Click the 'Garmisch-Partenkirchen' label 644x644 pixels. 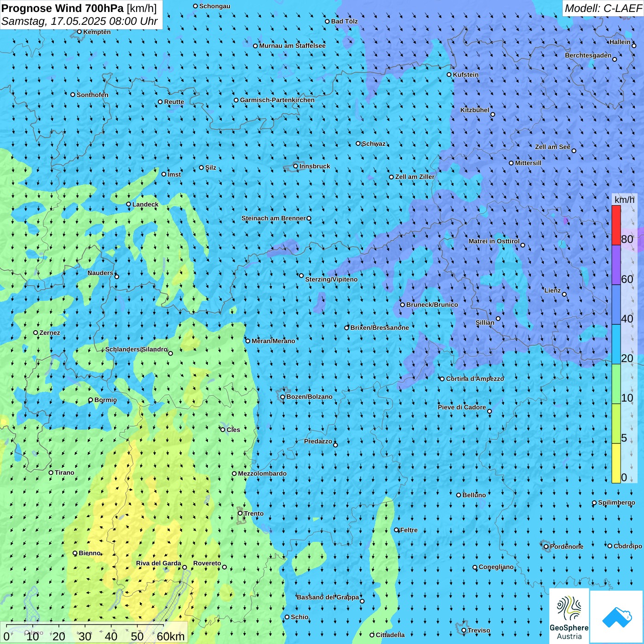277,100
